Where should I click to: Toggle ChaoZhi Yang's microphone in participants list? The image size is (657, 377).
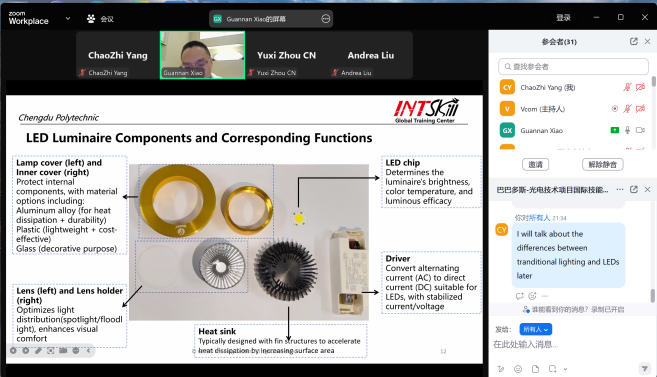(627, 87)
